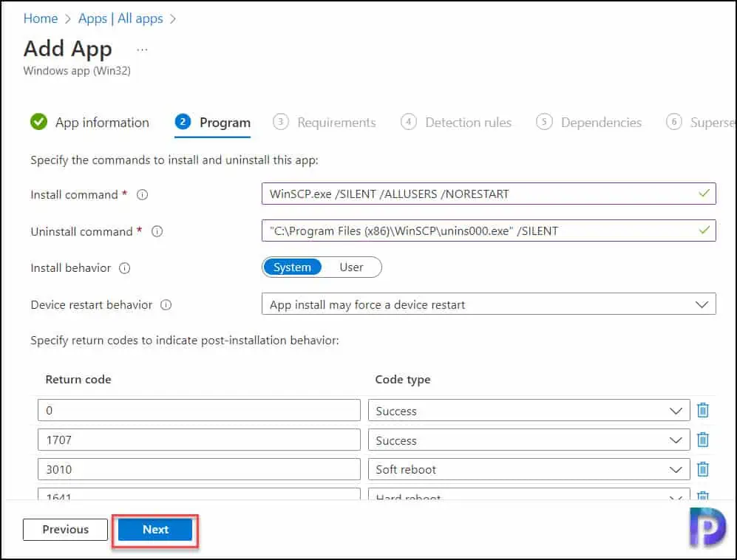Delete the return code 0 row

click(703, 410)
